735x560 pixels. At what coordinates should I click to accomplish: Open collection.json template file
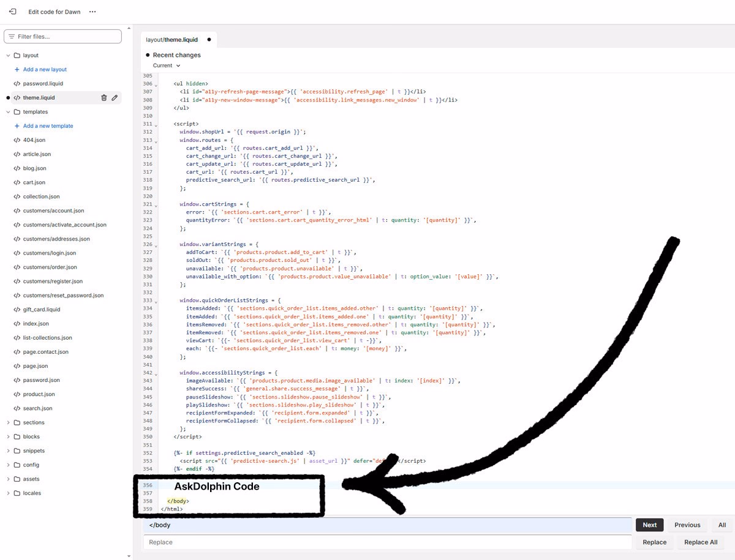[x=42, y=196]
